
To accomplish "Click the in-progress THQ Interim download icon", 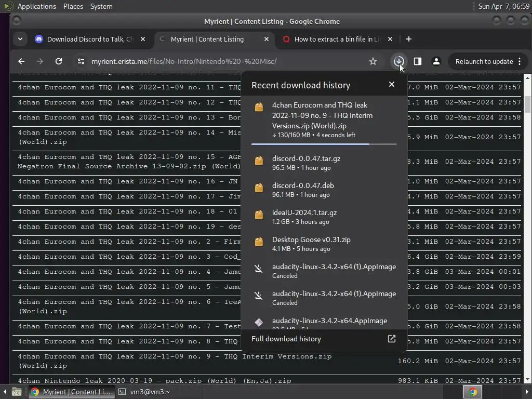I will coord(259,107).
